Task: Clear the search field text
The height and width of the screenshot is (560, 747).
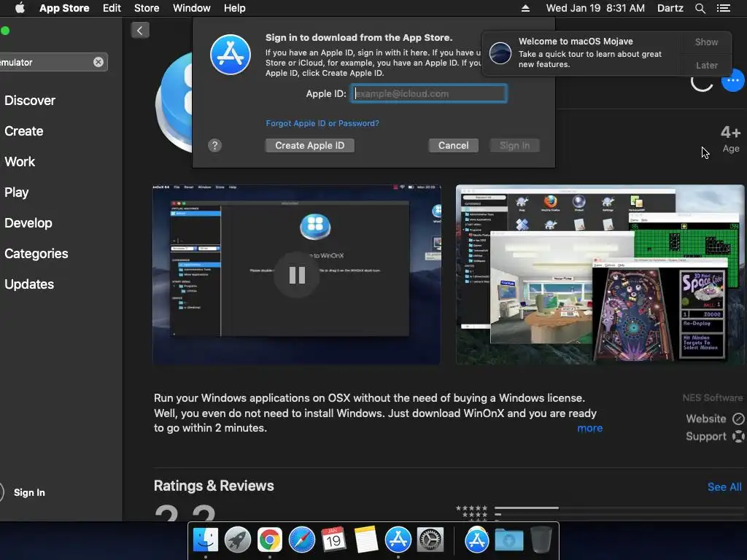Action: click(98, 62)
